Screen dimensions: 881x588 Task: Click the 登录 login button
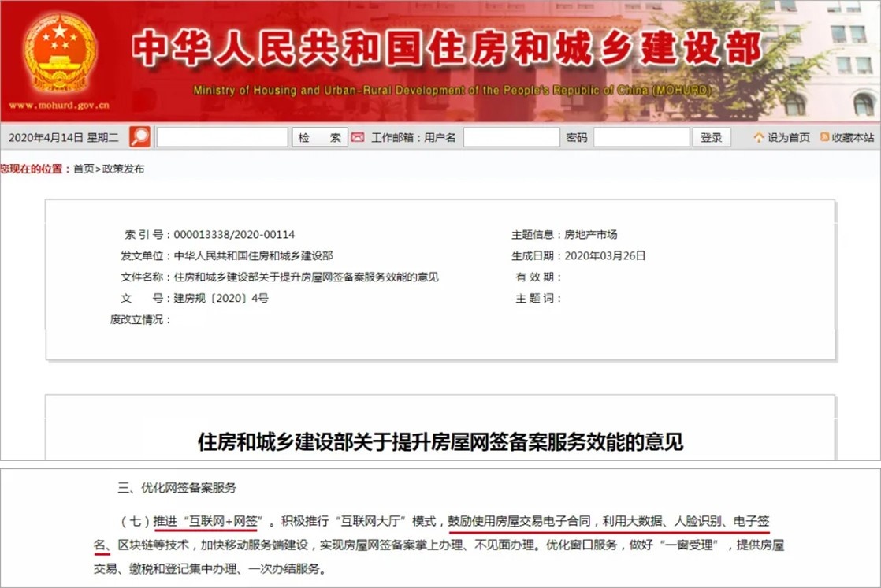(712, 137)
